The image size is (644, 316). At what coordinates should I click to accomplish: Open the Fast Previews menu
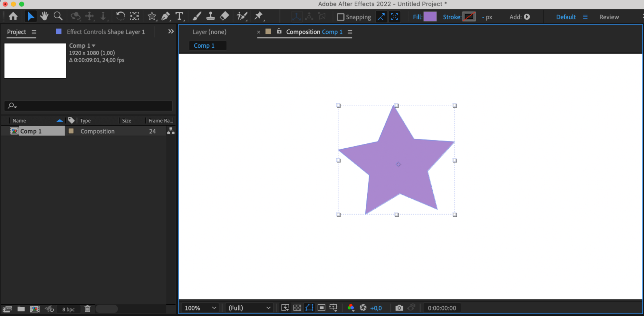point(285,308)
